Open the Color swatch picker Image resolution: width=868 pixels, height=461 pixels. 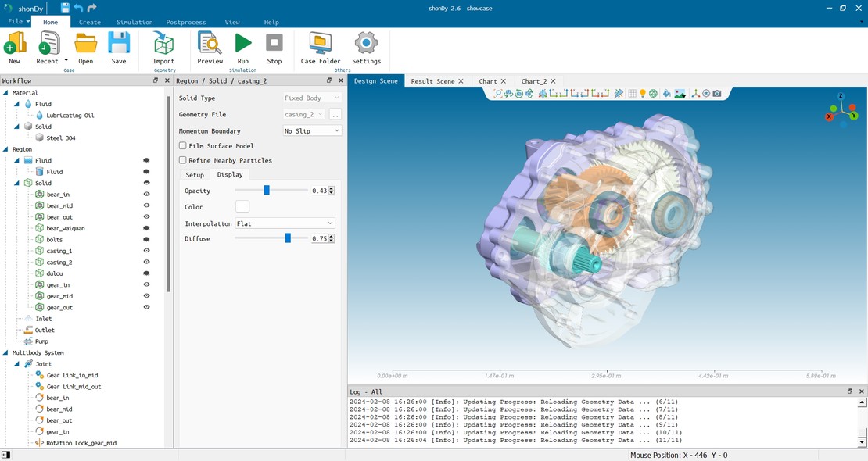tap(242, 206)
